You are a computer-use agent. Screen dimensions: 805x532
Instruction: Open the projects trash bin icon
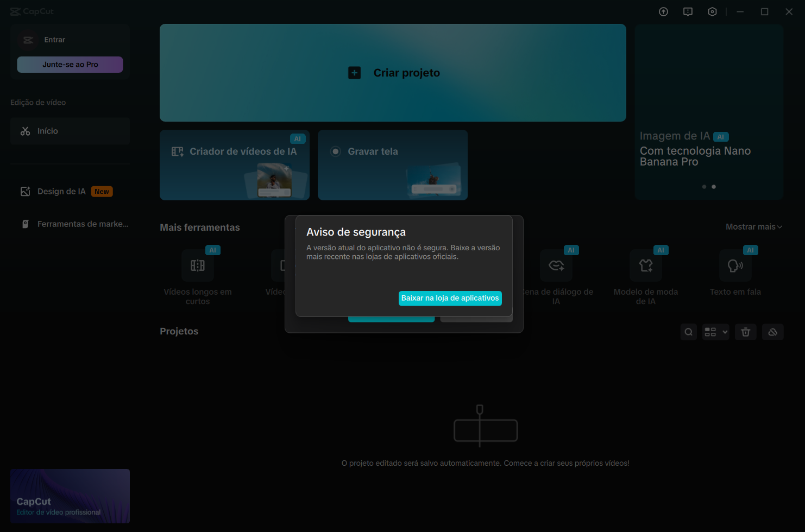point(745,332)
